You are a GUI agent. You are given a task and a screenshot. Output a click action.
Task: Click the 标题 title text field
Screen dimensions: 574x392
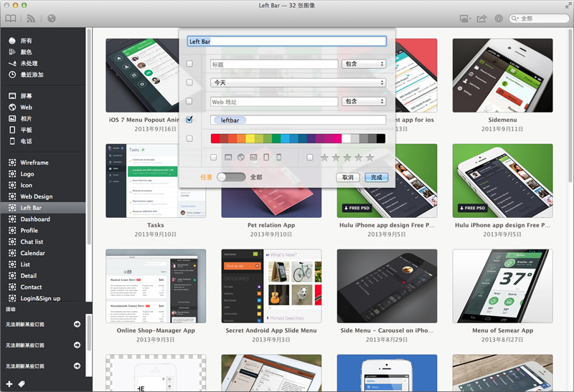[274, 64]
